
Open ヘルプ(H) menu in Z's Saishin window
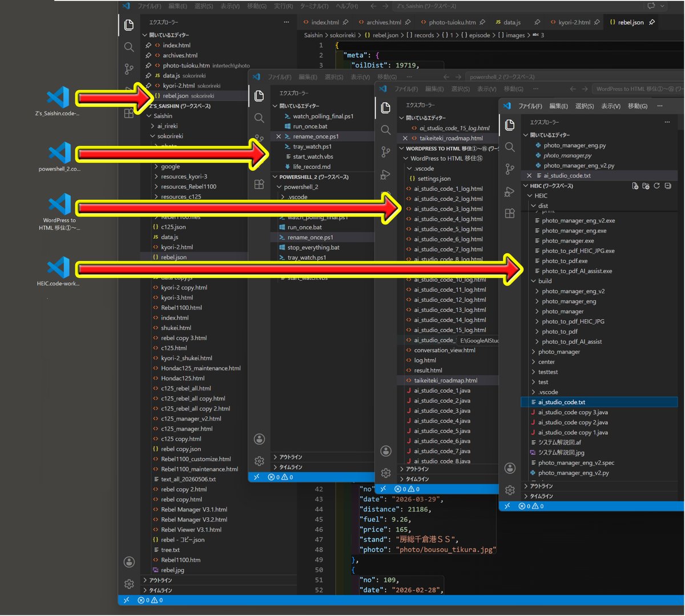[x=346, y=6]
